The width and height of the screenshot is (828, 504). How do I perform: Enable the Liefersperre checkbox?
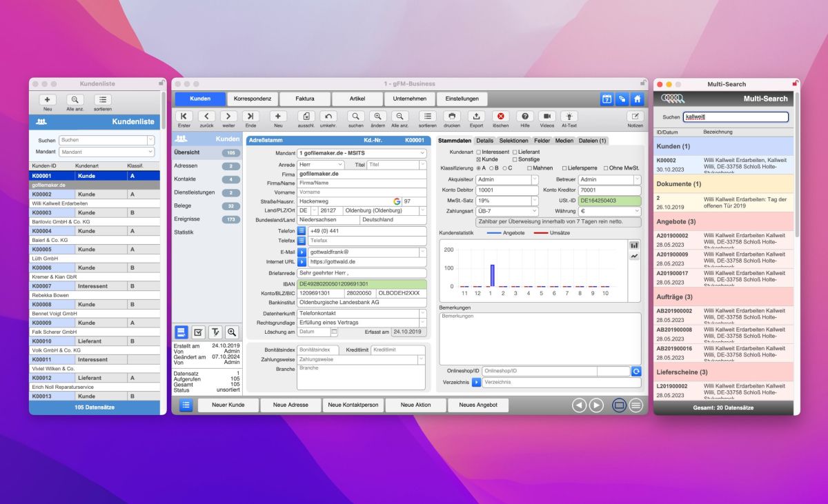tap(564, 168)
